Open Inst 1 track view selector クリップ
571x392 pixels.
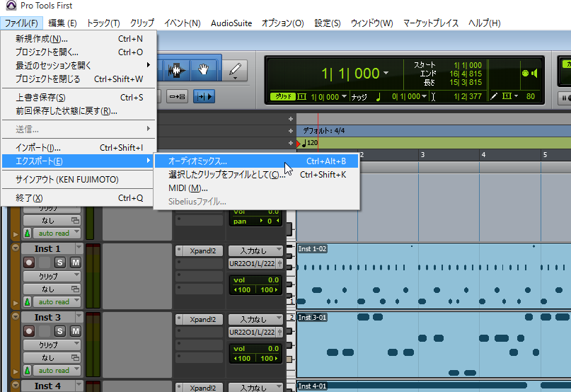52,276
